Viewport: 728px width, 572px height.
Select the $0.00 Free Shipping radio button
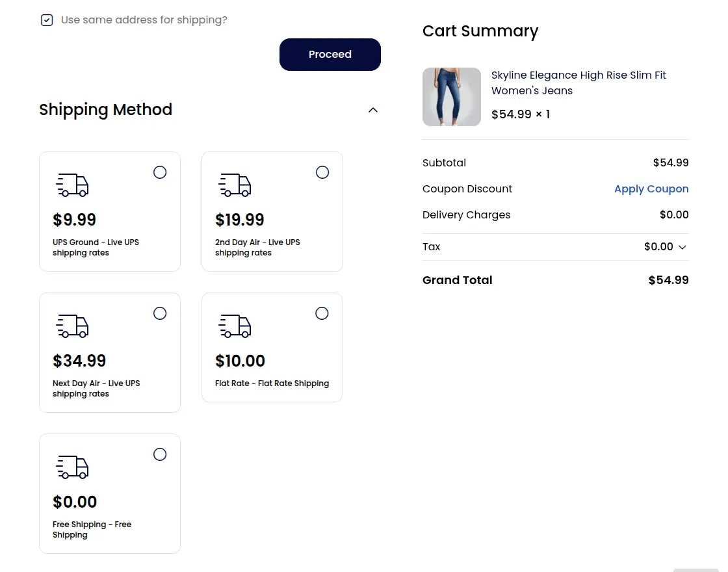[x=160, y=454]
